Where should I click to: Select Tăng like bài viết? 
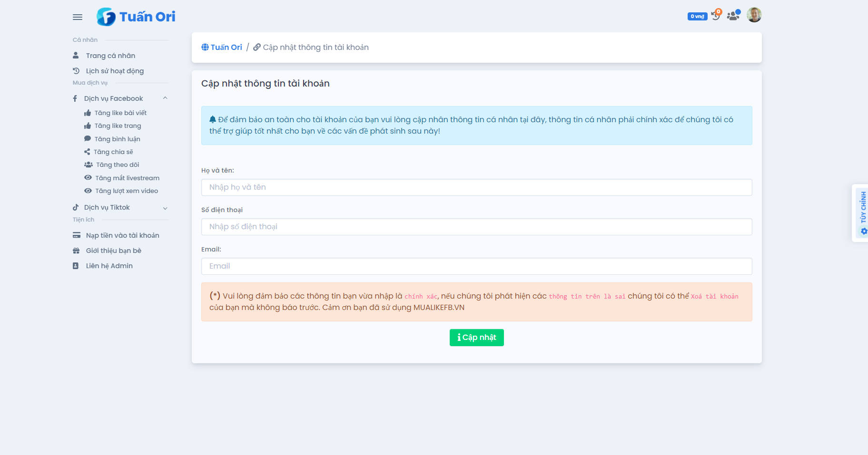pyautogui.click(x=120, y=113)
